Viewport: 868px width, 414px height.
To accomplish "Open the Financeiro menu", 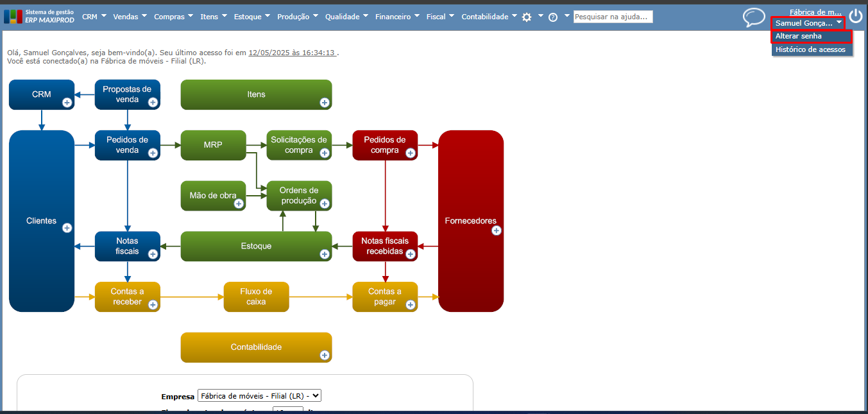I will coord(398,17).
